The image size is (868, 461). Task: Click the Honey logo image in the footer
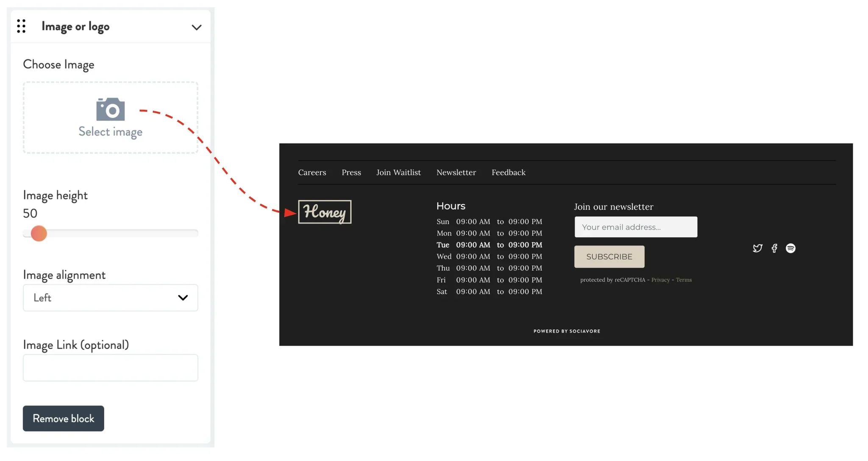325,212
